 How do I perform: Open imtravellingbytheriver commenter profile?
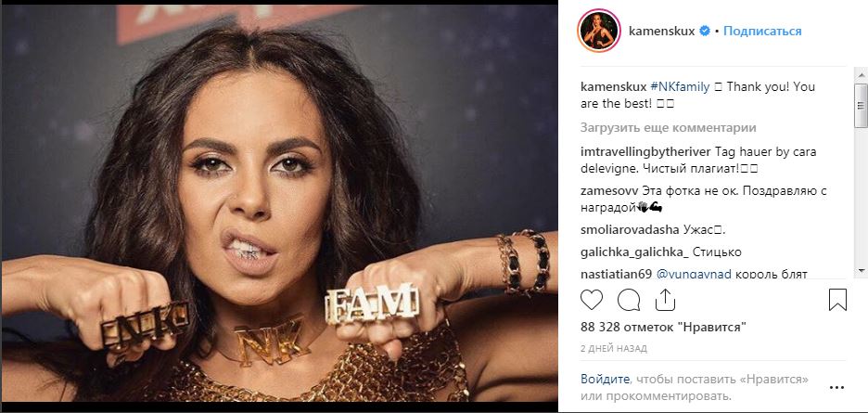coord(645,151)
